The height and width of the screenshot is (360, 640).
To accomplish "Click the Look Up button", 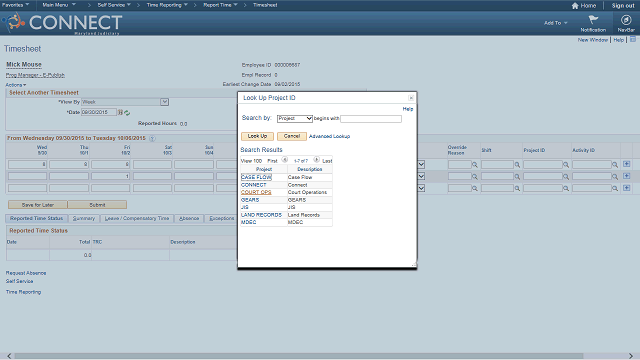I will coord(257,136).
